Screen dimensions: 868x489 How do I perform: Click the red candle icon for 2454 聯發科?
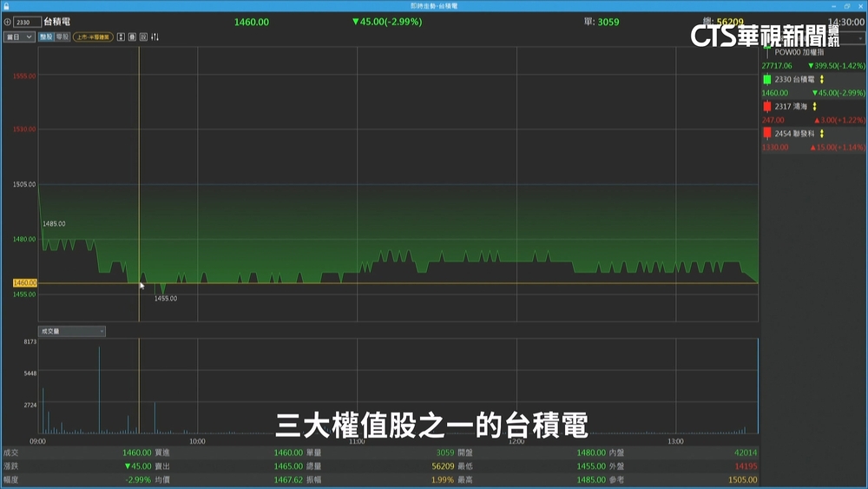767,134
